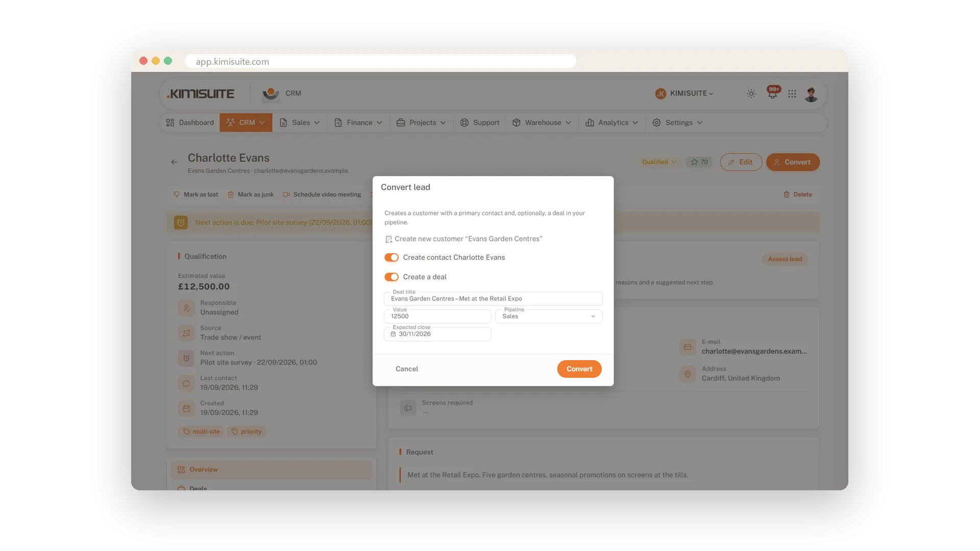Confirm with the dialog's Convert button
Image resolution: width=980 pixels, height=551 pixels.
tap(579, 369)
